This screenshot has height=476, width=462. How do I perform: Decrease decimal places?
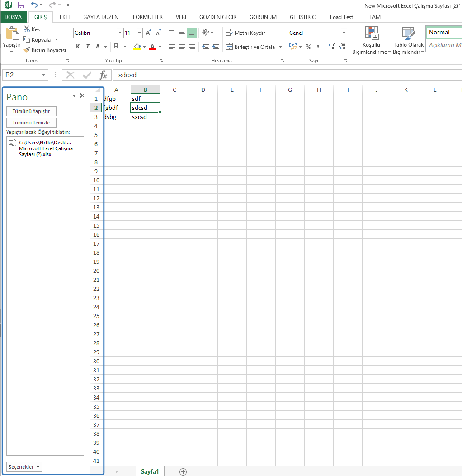(342, 47)
